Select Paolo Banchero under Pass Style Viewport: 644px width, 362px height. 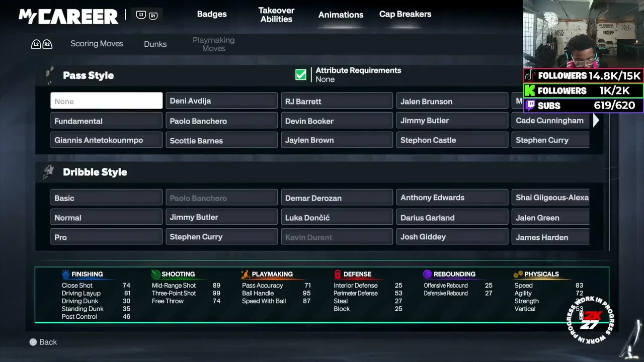[x=221, y=121]
